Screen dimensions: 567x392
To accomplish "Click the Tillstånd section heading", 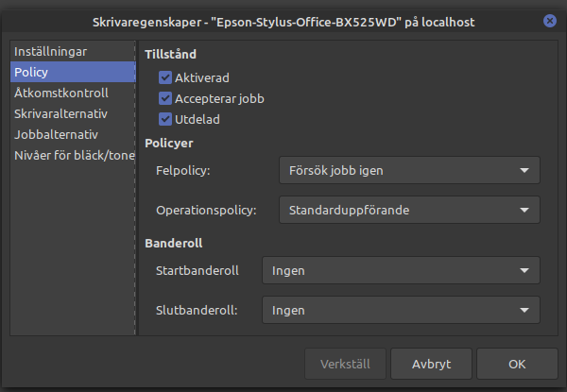I will 171,54.
